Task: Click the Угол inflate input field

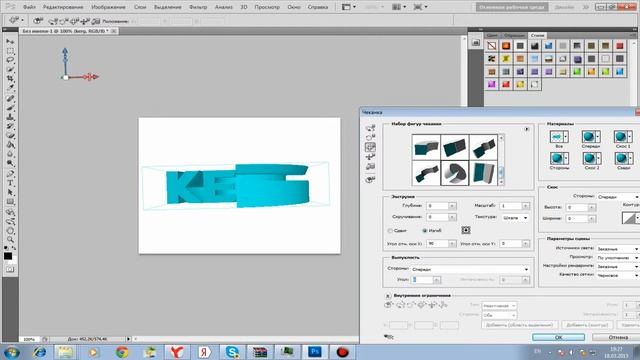Action: 422,280
